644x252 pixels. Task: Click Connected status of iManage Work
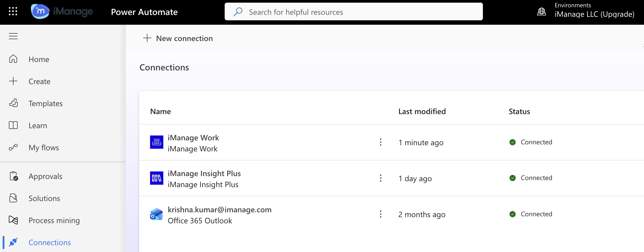point(536,142)
